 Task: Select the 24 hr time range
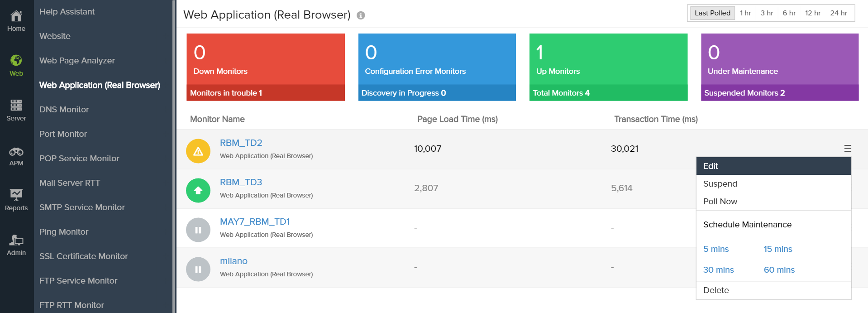click(839, 13)
